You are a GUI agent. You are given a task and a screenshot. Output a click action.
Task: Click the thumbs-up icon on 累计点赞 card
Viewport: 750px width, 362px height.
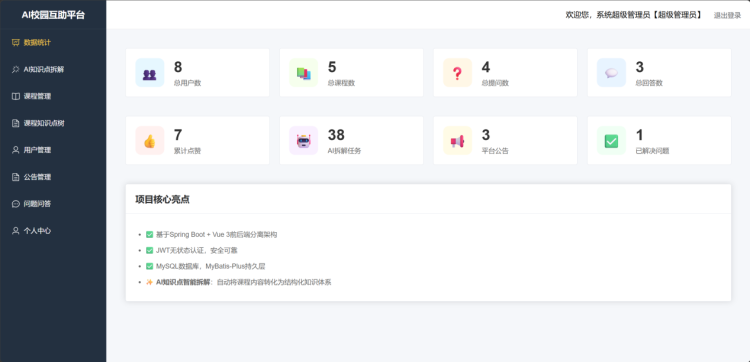pos(150,141)
